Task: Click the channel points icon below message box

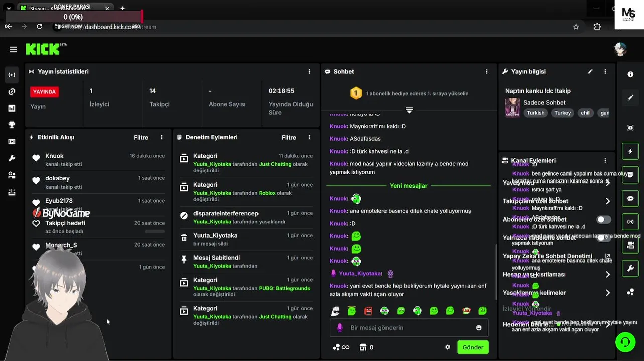Action: tap(341, 347)
